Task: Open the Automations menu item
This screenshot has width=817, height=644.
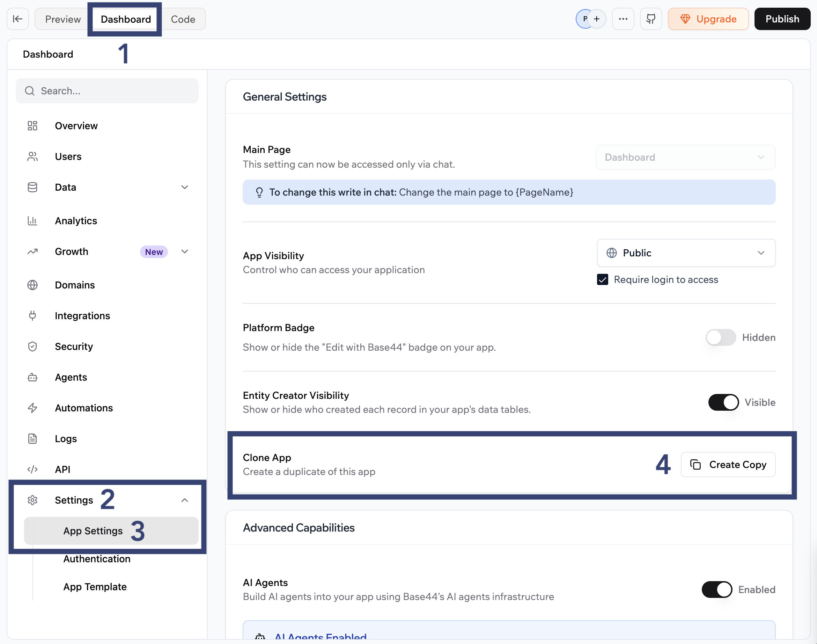Action: pos(107,408)
